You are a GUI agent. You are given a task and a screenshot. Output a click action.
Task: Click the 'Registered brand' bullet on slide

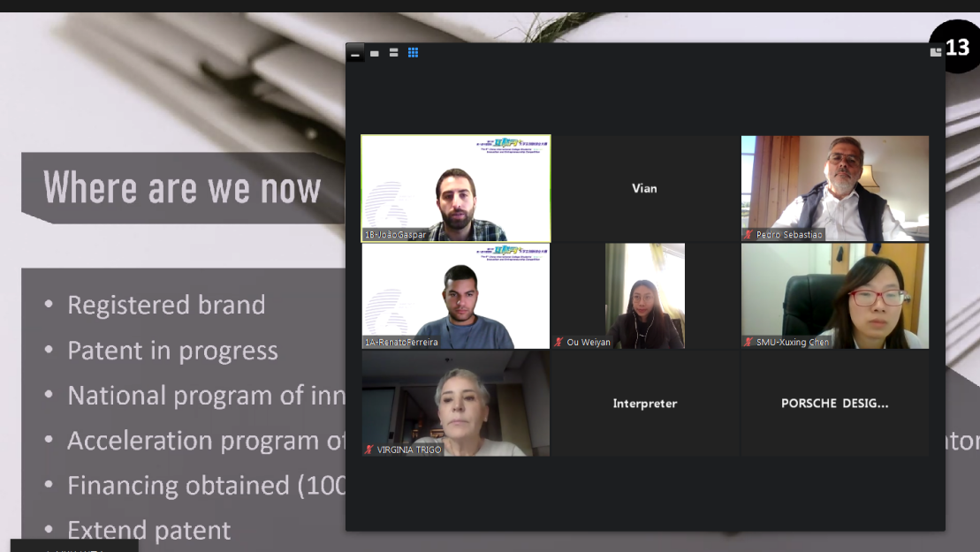166,306
